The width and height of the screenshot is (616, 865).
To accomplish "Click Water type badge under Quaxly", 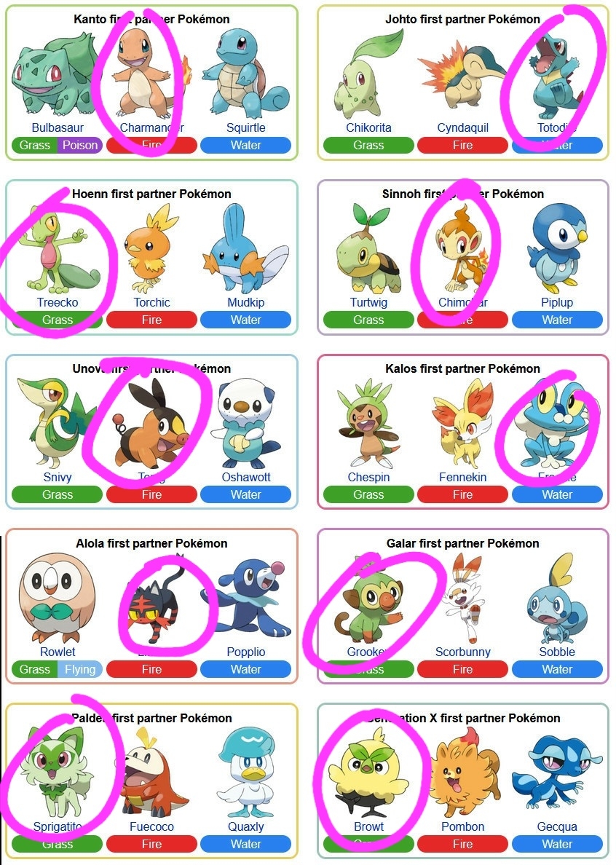I will click(x=246, y=844).
